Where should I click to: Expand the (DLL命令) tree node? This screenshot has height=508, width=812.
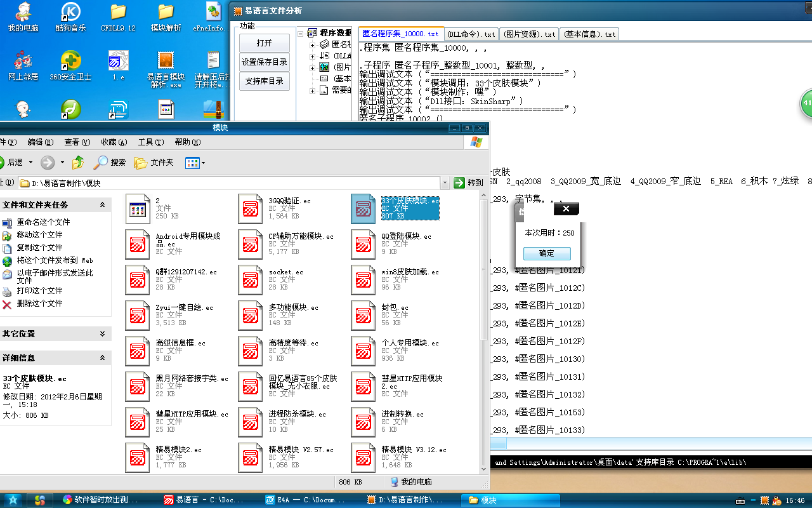[x=312, y=55]
